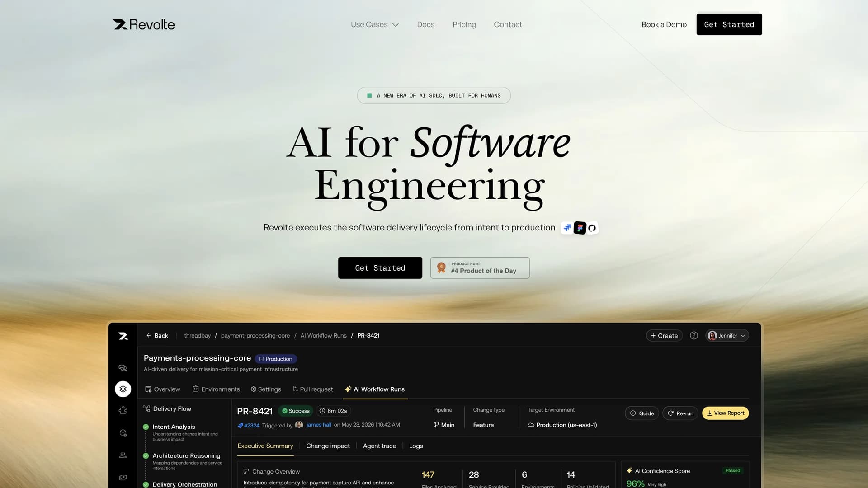This screenshot has width=868, height=488.
Task: Click the green check next to Intent Analysis
Action: point(146,427)
